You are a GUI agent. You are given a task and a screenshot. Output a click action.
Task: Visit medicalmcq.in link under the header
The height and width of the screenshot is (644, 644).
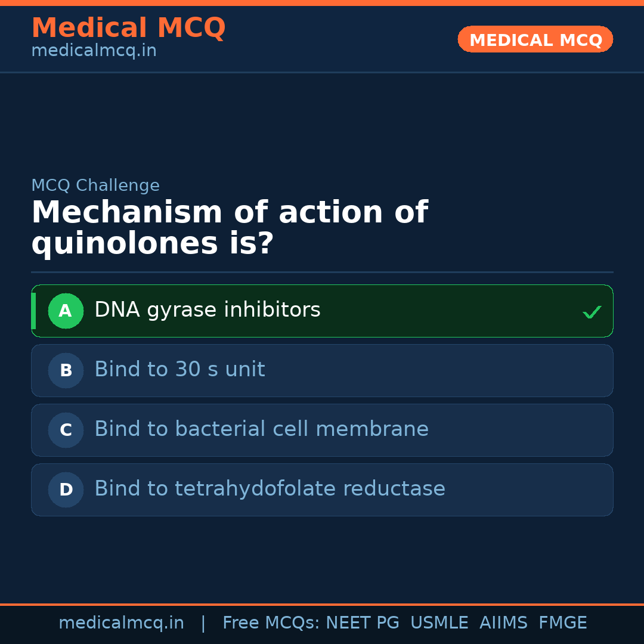pyautogui.click(x=94, y=51)
